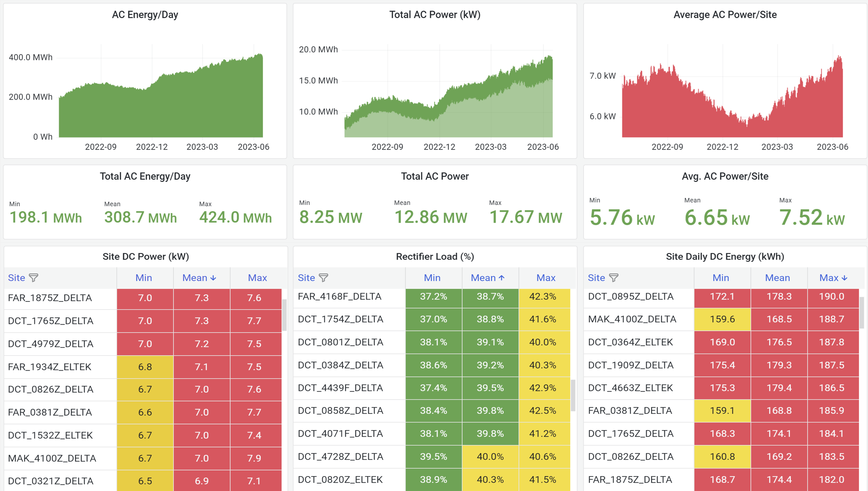Sort Site Daily DC Energy by Max column

(833, 278)
